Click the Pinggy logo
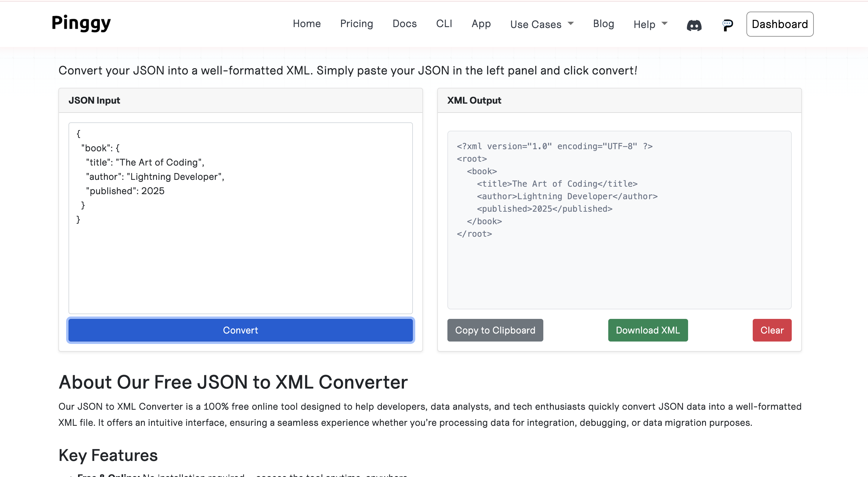This screenshot has width=868, height=477. [x=81, y=23]
